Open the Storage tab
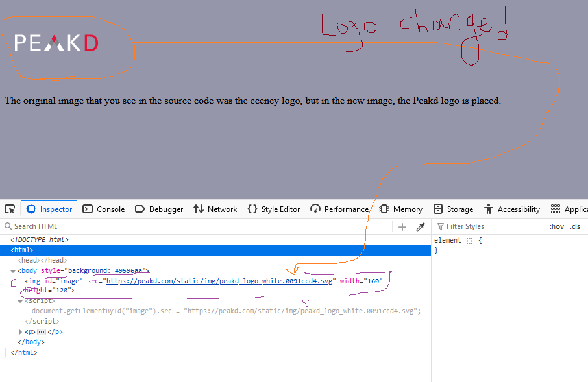 coord(453,209)
